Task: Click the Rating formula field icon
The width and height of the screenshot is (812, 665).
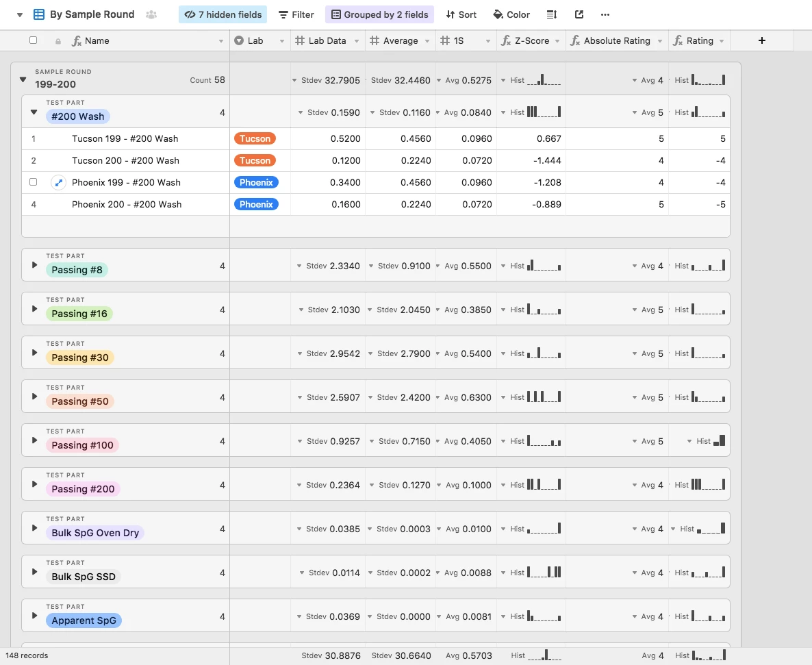Action: click(x=677, y=40)
